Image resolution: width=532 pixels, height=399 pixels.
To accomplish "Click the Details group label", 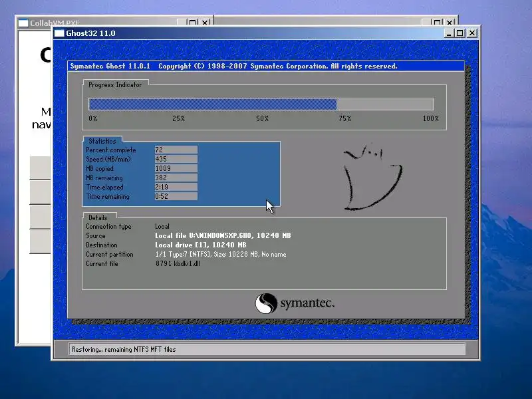I will [x=98, y=217].
